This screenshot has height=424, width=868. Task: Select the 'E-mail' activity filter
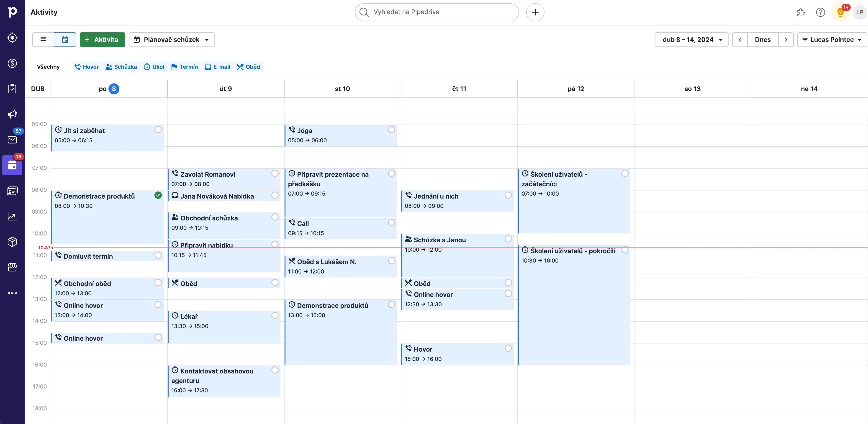point(218,67)
